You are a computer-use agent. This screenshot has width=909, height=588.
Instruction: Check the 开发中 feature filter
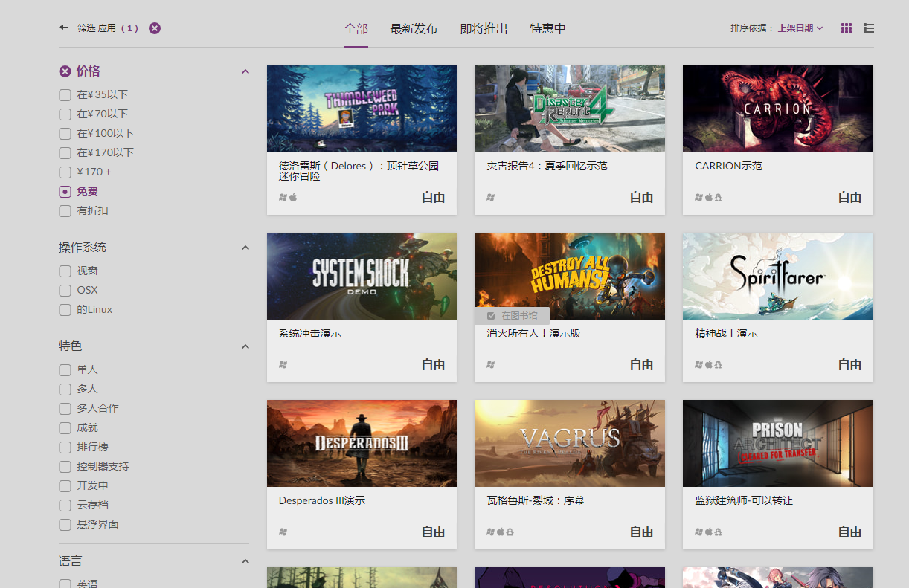[65, 485]
